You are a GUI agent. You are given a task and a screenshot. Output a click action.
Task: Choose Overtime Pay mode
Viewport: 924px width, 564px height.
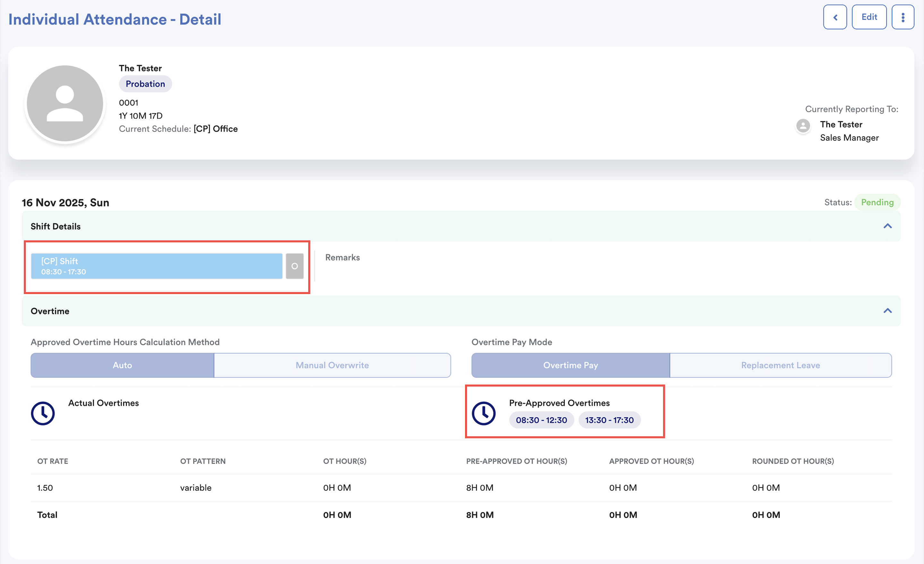[570, 365]
